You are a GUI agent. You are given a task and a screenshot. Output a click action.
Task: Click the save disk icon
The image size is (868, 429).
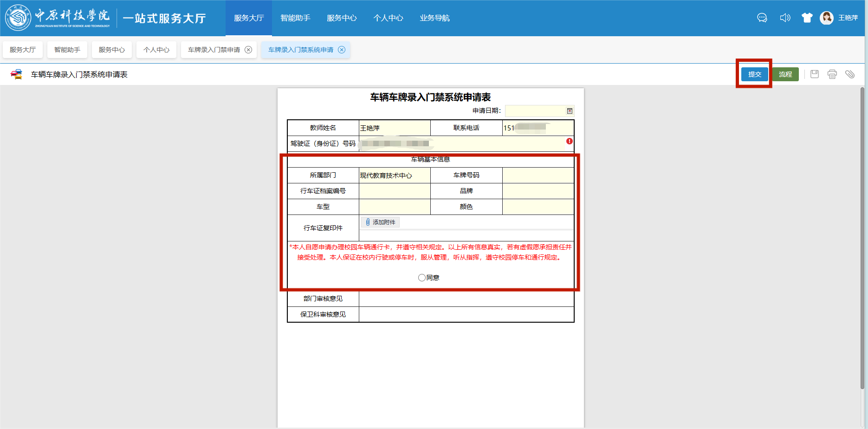point(814,74)
